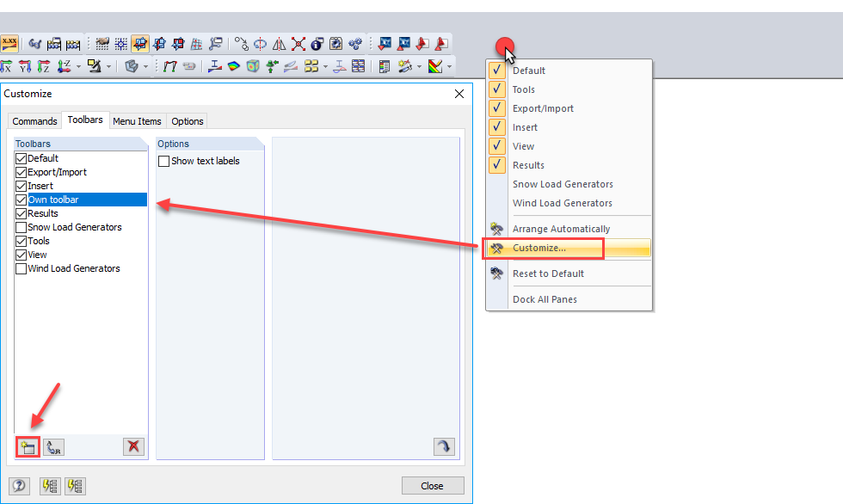
Task: Open the dropdown arrow next to the color scale icon
Action: click(449, 66)
